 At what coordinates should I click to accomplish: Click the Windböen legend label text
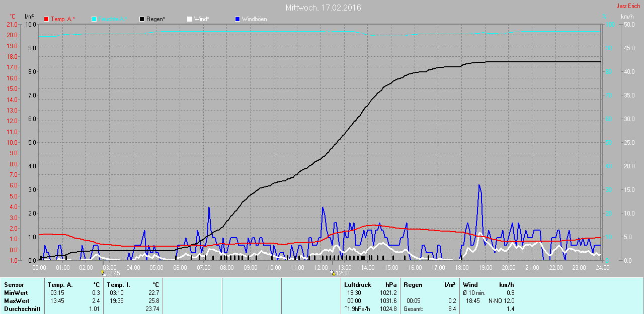coord(254,19)
